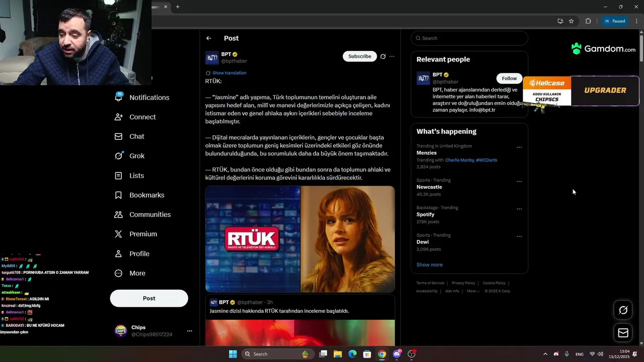The width and height of the screenshot is (644, 362).
Task: Open Discord from the taskbar
Action: coord(397,354)
